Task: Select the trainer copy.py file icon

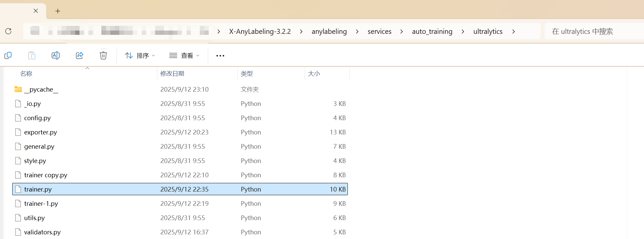Action: [x=18, y=175]
